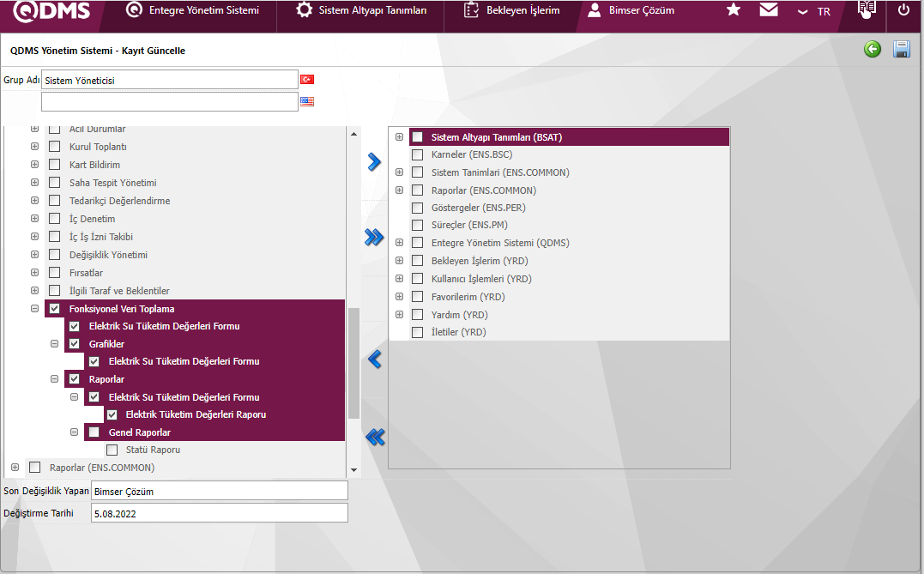The height and width of the screenshot is (574, 924).
Task: Open the messages envelope icon
Action: 769,10
